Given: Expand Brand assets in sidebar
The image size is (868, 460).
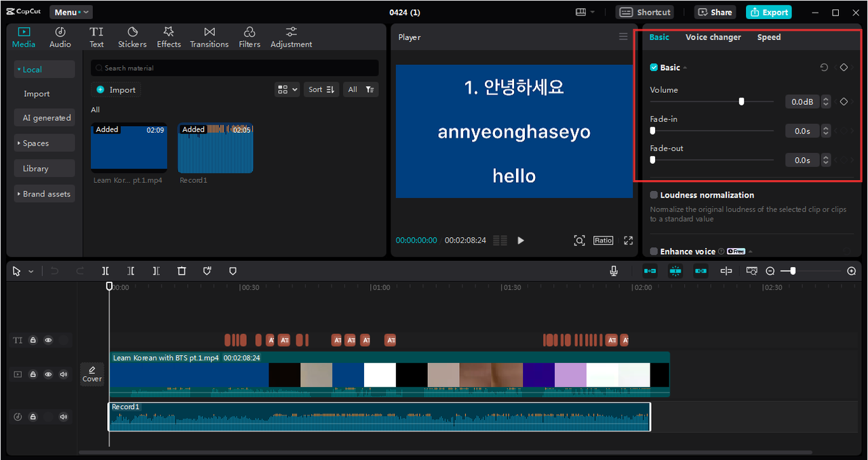Looking at the screenshot, I should point(44,194).
